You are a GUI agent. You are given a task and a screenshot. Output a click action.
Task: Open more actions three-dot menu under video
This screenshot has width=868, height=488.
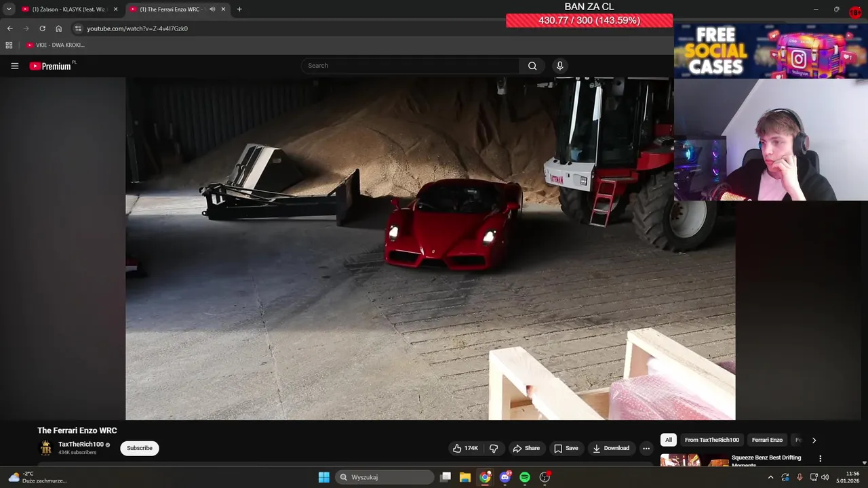pos(646,448)
